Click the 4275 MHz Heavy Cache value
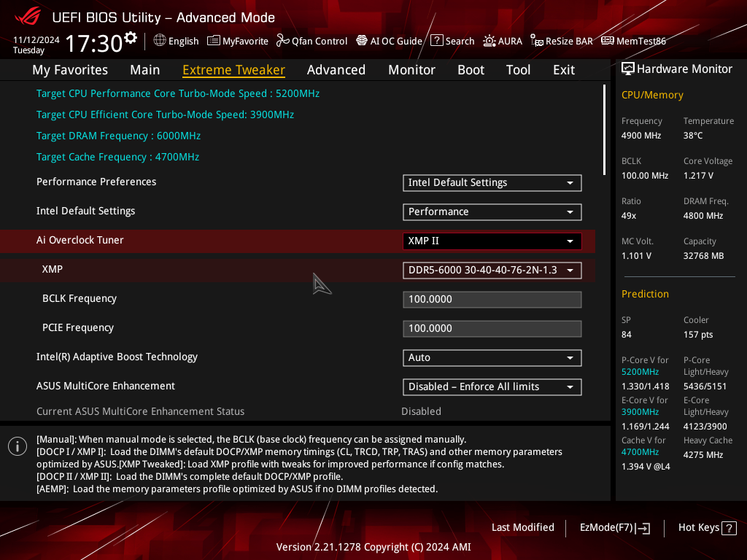The height and width of the screenshot is (560, 747). click(x=703, y=455)
